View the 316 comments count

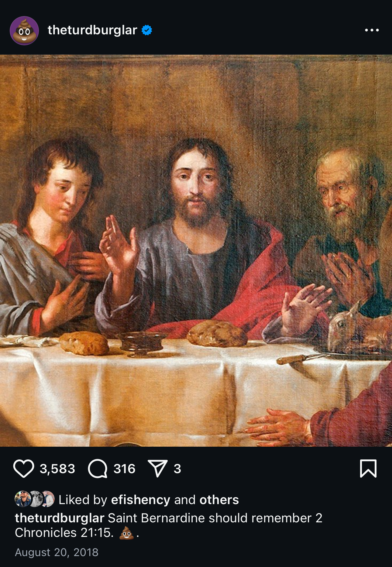coord(124,469)
